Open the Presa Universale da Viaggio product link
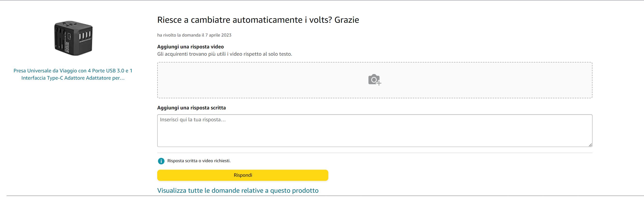This screenshot has width=644, height=199. pos(73,74)
